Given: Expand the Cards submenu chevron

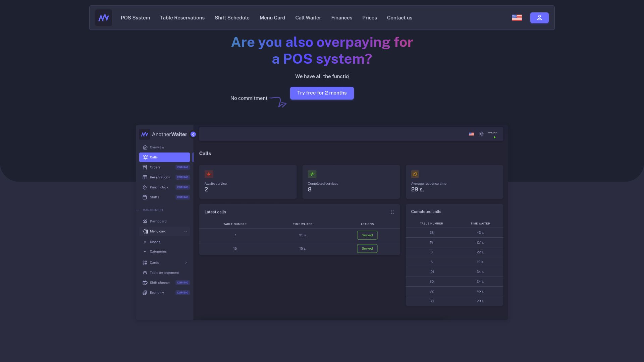Looking at the screenshot, I should coord(186,263).
